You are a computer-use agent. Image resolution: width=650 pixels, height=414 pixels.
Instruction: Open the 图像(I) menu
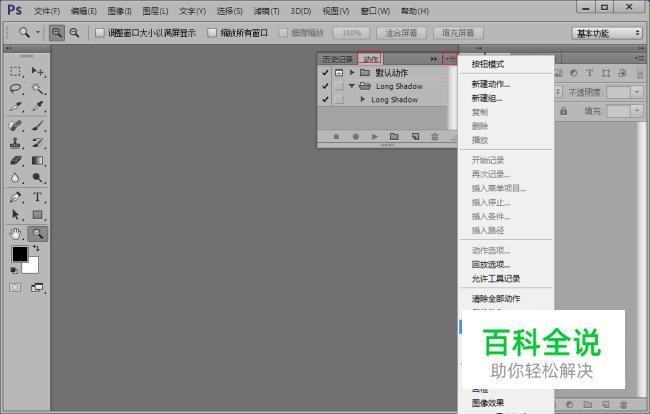(119, 11)
